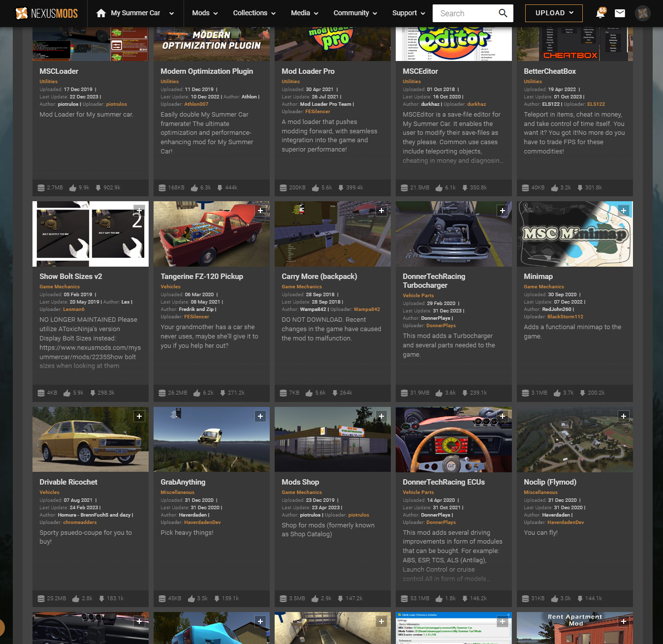This screenshot has width=663, height=644.
Task: Open uploader chromeadders' profile link
Action: pyautogui.click(x=80, y=522)
